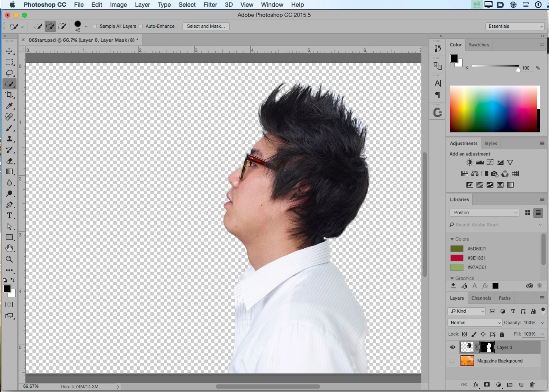Enable Sample All Layers checkbox
Image resolution: width=549 pixels, height=392 pixels.
[95, 26]
